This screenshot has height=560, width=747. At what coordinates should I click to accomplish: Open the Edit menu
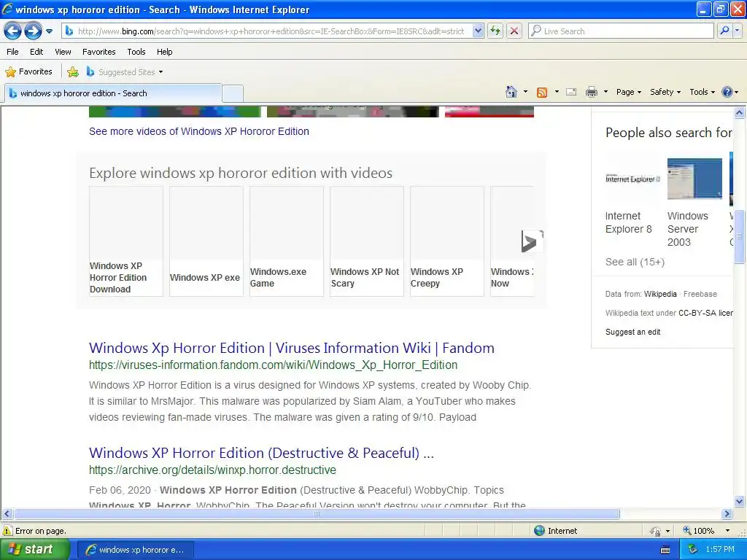click(x=36, y=52)
